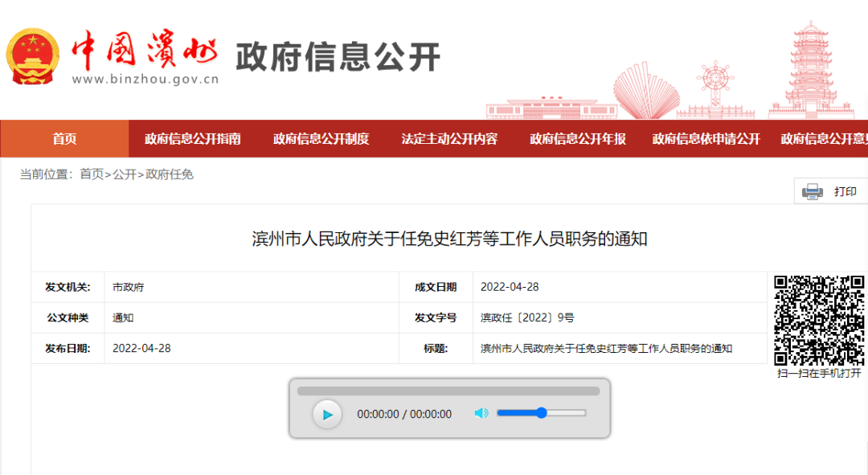Viewport: 868px width, 475px height.
Task: Click the 通知 document type value
Action: [123, 317]
